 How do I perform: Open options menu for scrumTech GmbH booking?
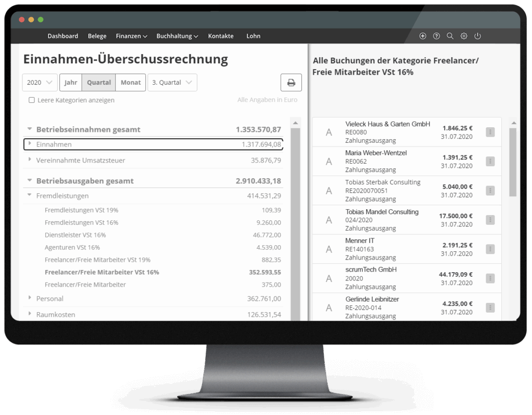coord(489,278)
